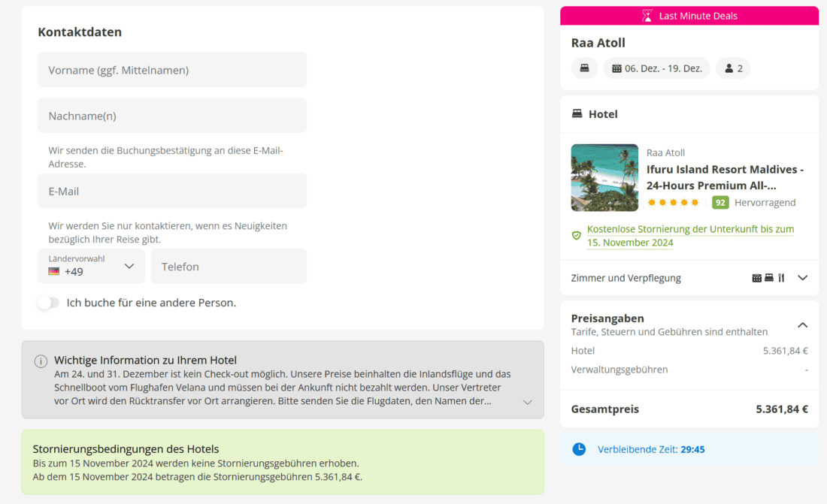The height and width of the screenshot is (504, 827).
Task: Expand Zimmer und Verpflegung details
Action: pos(802,278)
